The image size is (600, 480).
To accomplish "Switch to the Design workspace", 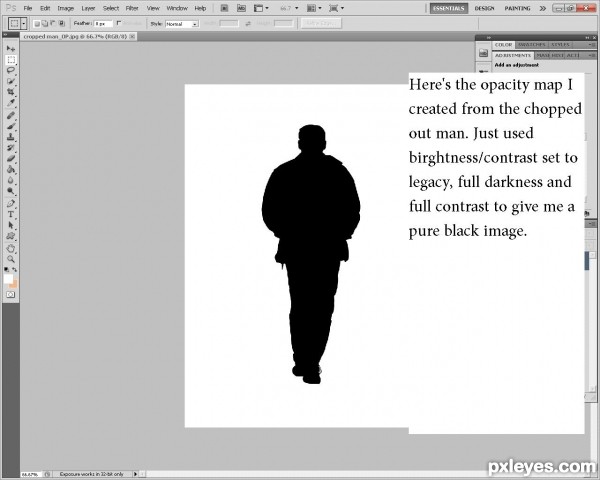I will coord(484,8).
